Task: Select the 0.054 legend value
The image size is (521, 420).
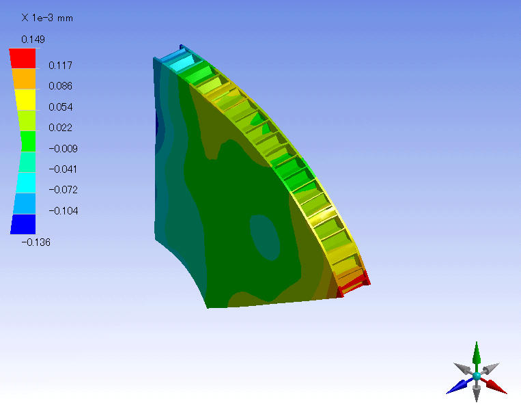Action: click(x=61, y=107)
